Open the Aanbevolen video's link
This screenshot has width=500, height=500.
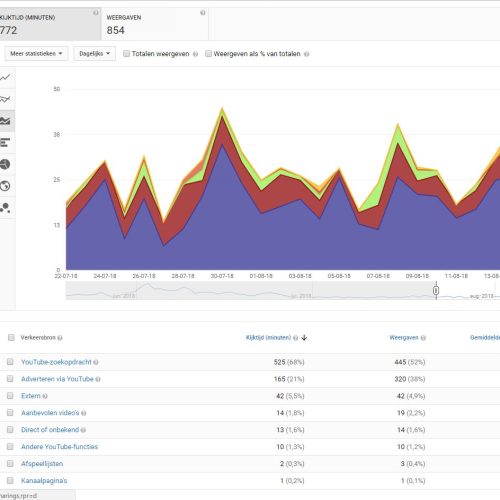click(50, 413)
